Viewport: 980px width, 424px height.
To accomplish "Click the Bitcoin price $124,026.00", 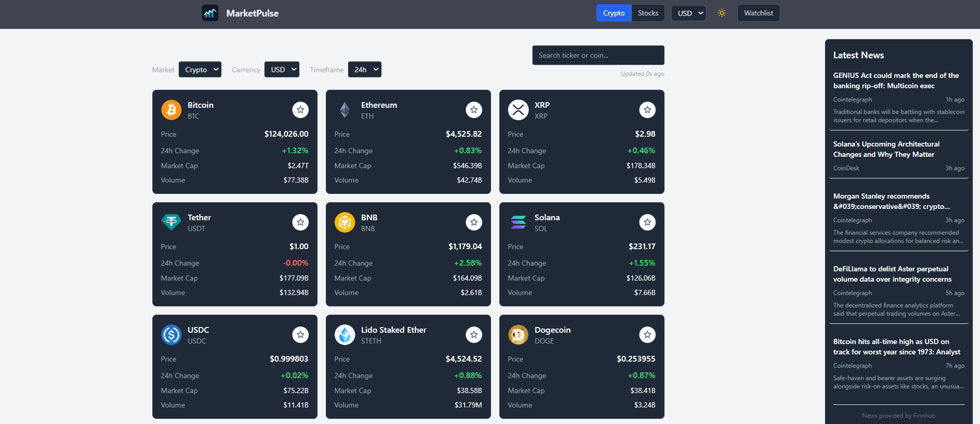I will pos(287,134).
